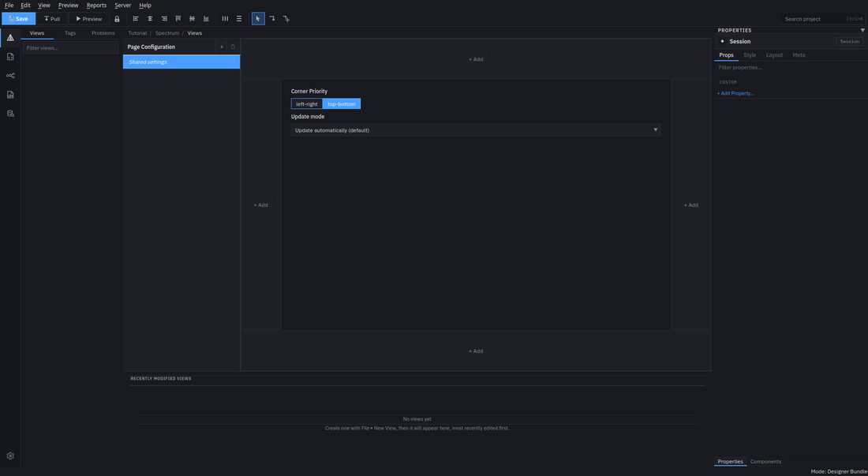
Task: Collapse the Properties panel with the triangle
Action: [x=862, y=31]
